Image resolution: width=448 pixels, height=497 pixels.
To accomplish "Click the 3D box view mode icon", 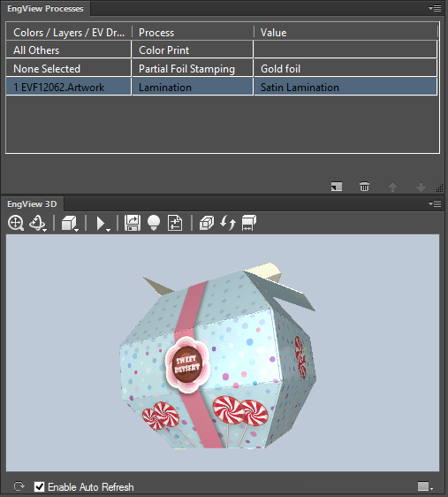I will point(69,223).
